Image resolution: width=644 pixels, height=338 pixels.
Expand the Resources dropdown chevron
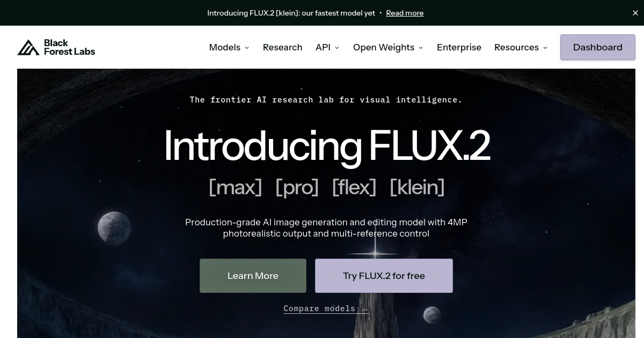(x=545, y=48)
